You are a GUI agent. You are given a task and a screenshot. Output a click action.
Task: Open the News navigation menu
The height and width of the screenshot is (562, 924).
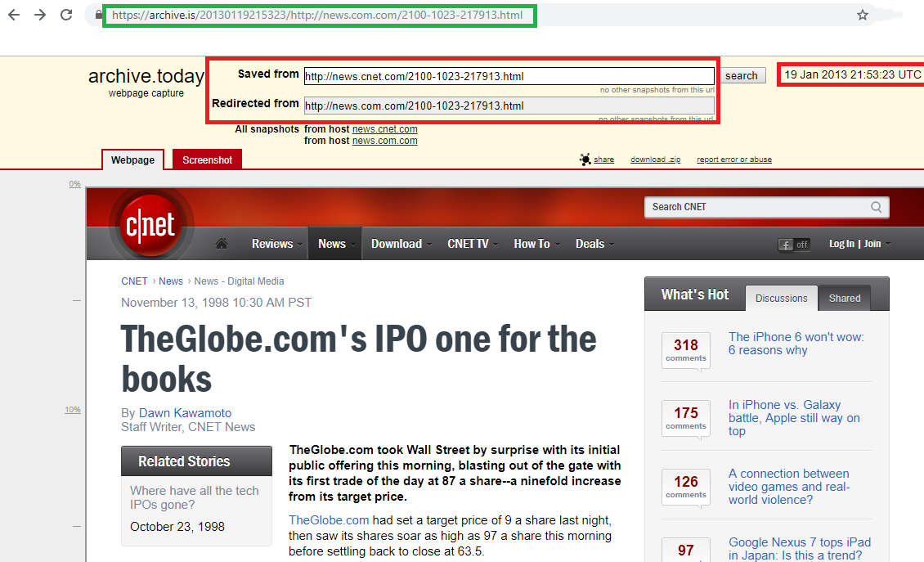pos(336,244)
